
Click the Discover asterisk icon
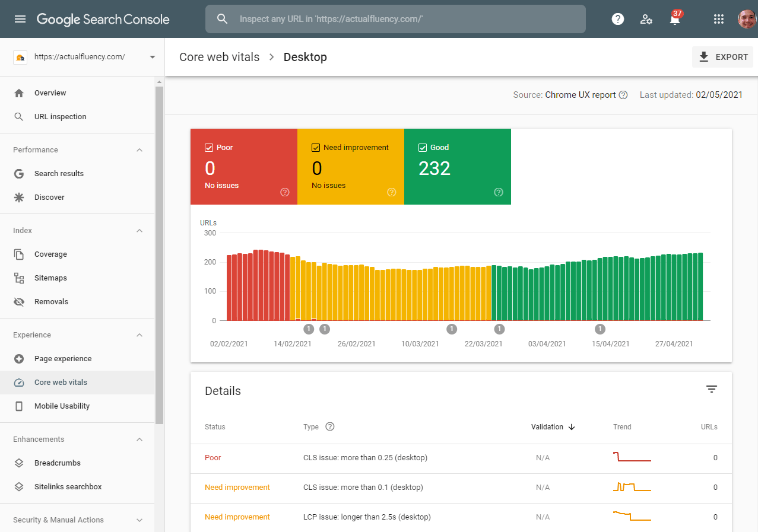[19, 197]
